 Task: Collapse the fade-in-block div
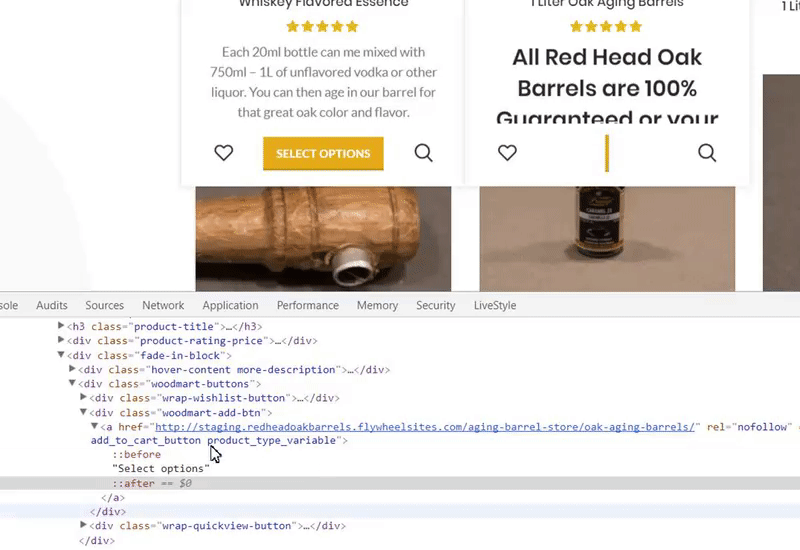coord(61,355)
